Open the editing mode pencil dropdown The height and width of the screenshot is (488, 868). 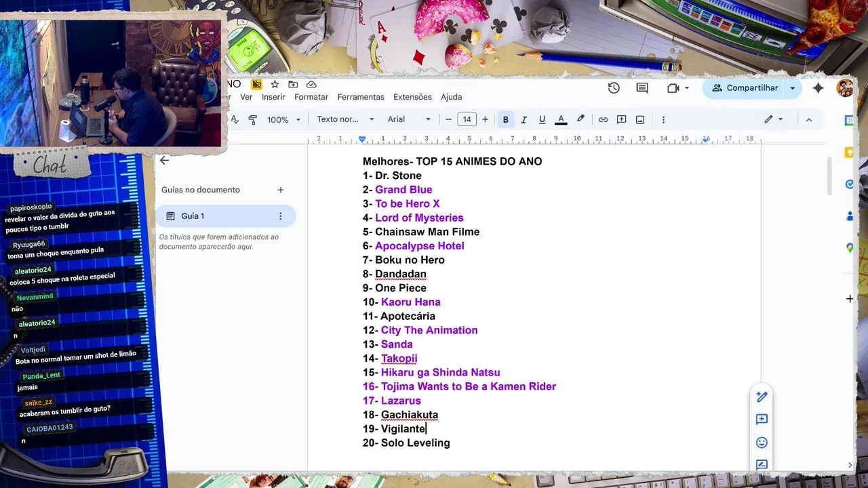click(774, 119)
